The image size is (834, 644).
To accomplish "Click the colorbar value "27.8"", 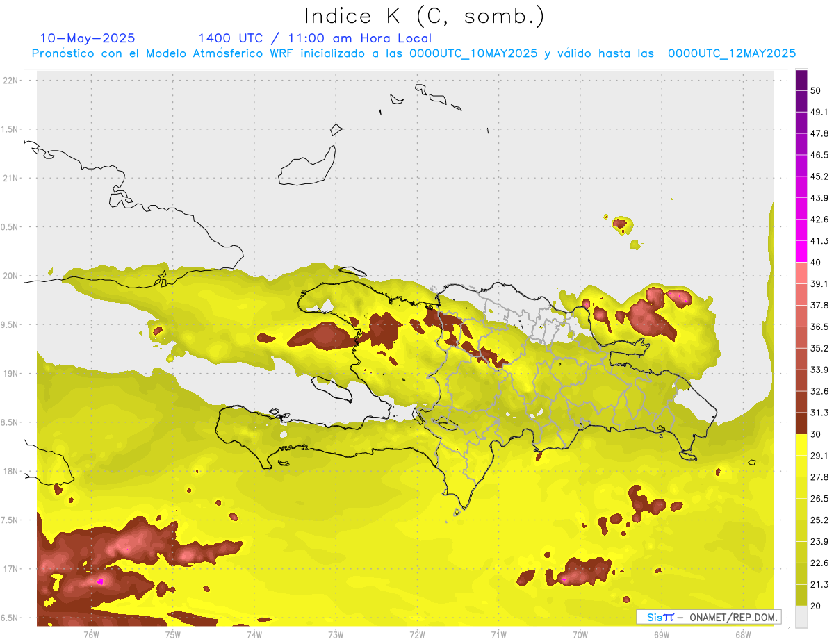I will tap(819, 477).
